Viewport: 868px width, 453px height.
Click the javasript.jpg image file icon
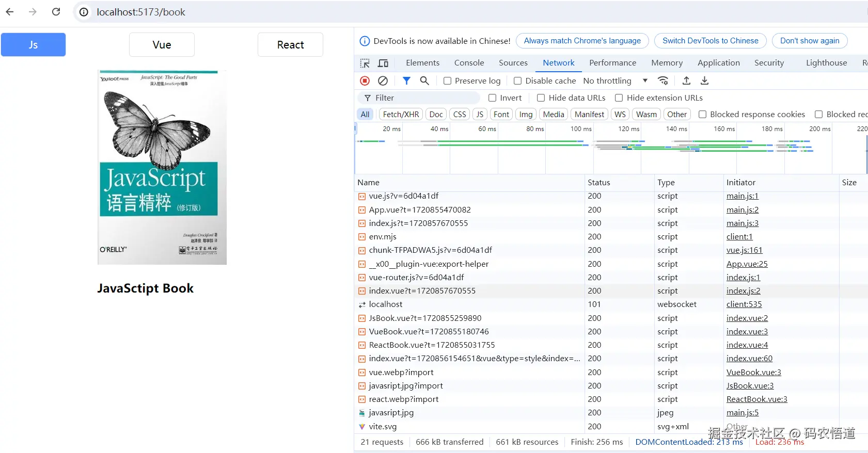(362, 413)
